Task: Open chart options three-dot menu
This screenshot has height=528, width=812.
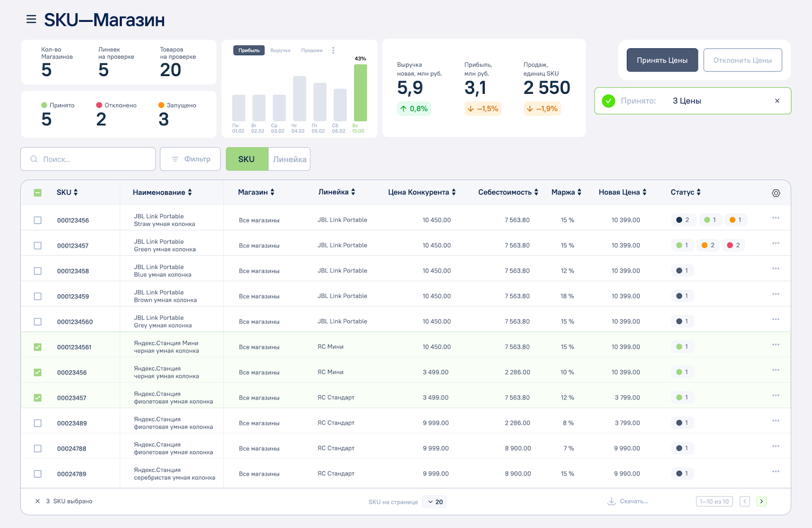Action: pyautogui.click(x=333, y=50)
